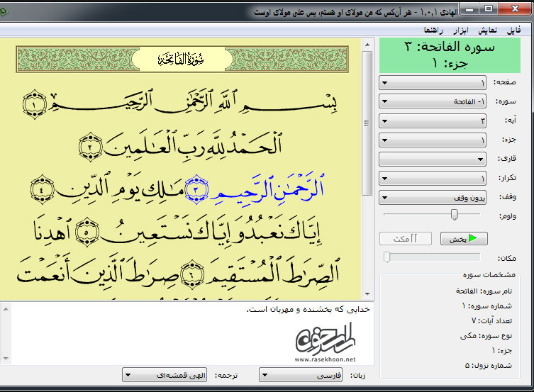Select the highlighted blue verse 3 marker
Screen dimensions: 534x392
(x=195, y=189)
